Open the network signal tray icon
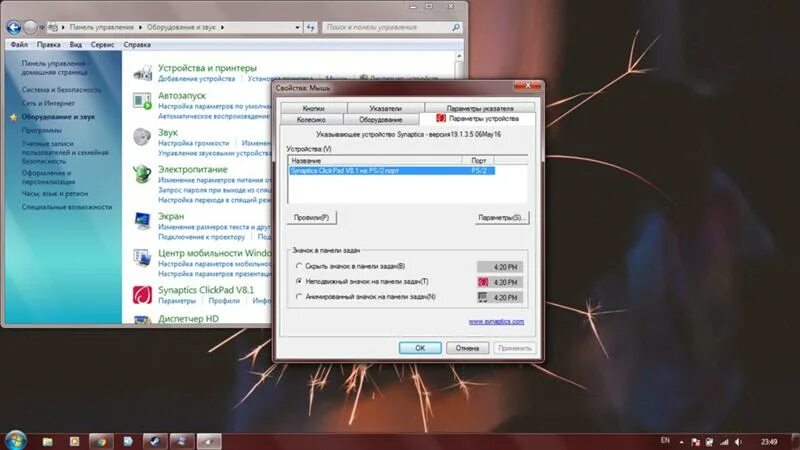Viewport: 800px width, 450px height. [x=724, y=442]
